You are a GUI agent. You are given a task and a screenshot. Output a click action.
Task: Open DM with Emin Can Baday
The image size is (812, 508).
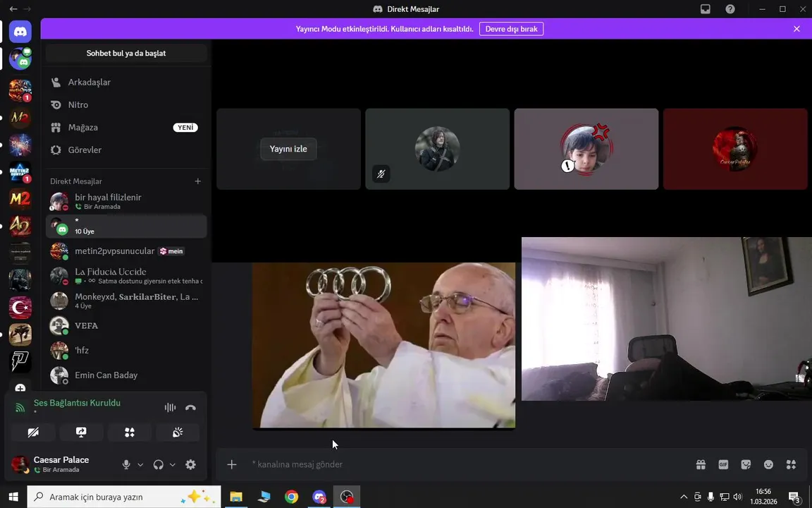pos(126,375)
